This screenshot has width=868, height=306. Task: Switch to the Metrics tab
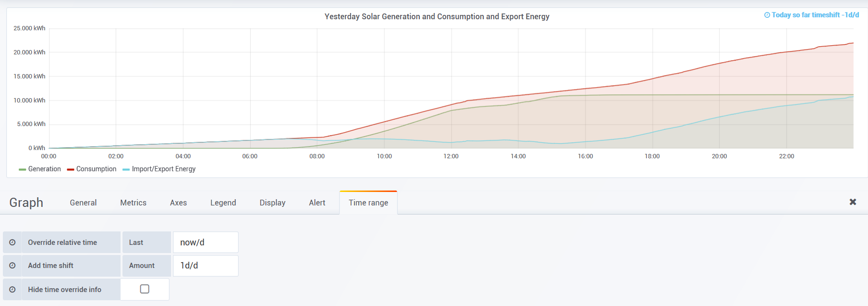pyautogui.click(x=133, y=203)
